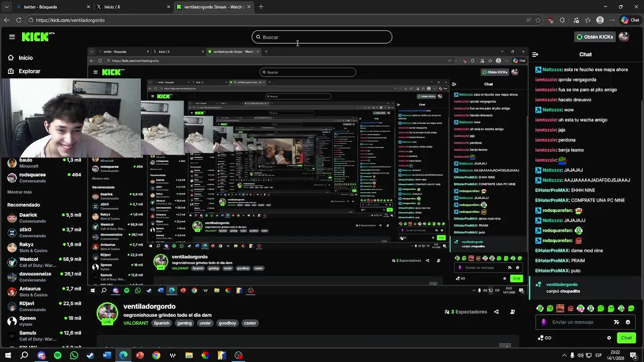
Task: Open Discord from the taskbar
Action: click(41, 355)
